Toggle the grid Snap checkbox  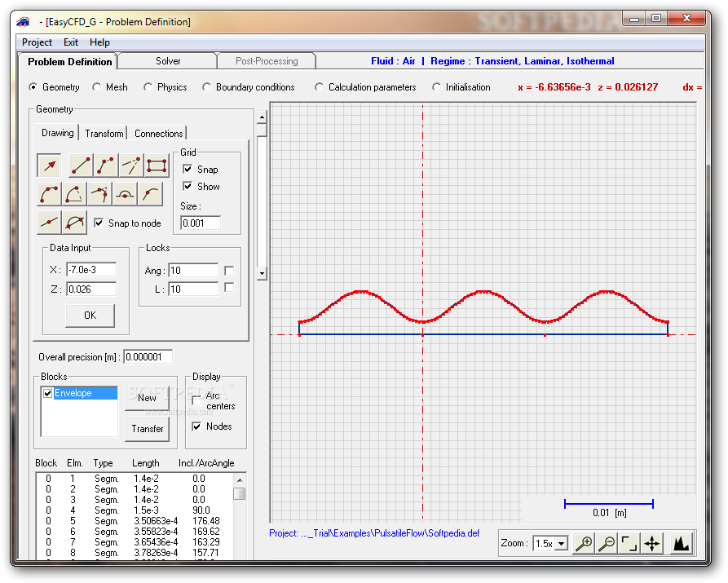click(188, 169)
